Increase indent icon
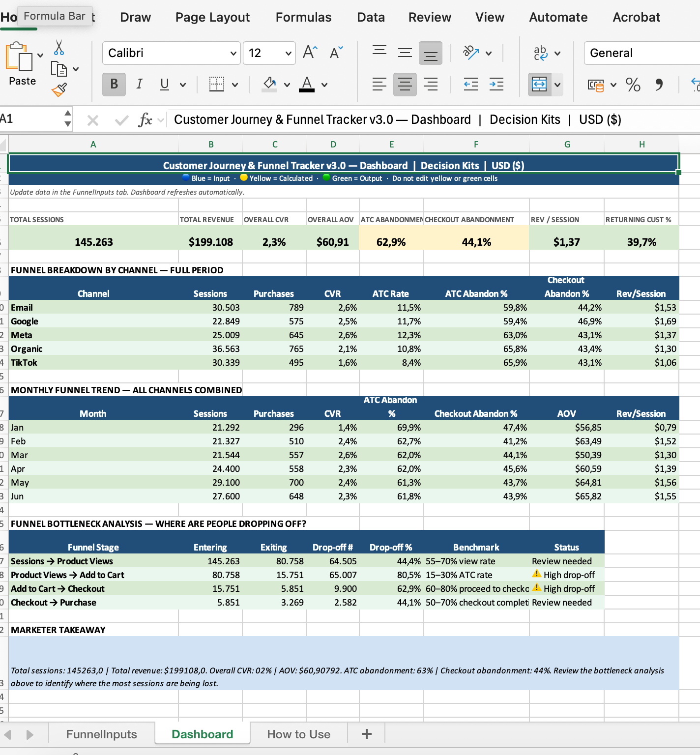 pos(496,84)
